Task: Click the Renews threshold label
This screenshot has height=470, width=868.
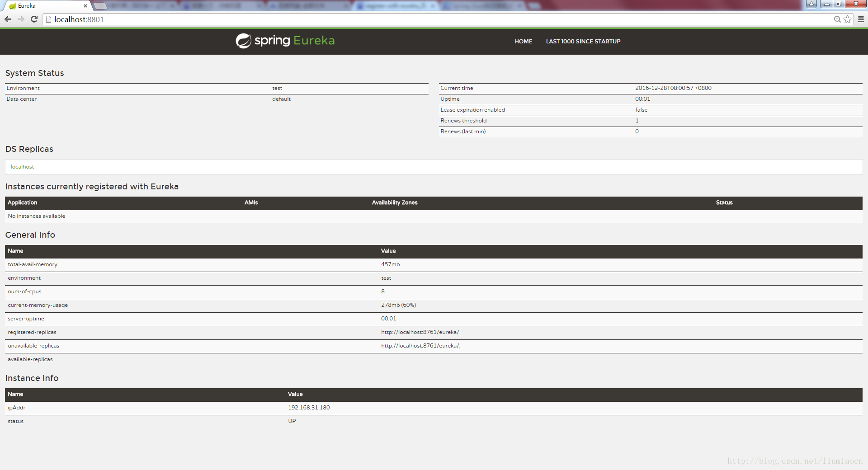Action: (463, 121)
